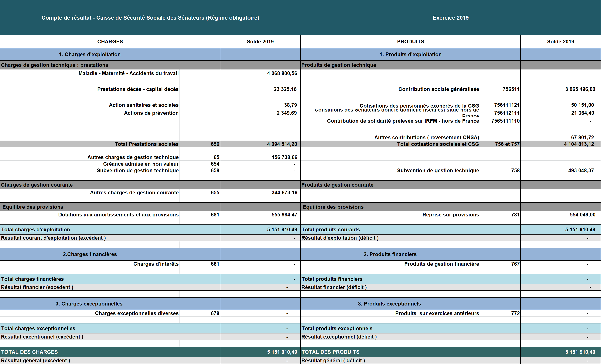Select the Charges d'intérêts account code 661
This screenshot has width=601, height=364.
[215, 264]
